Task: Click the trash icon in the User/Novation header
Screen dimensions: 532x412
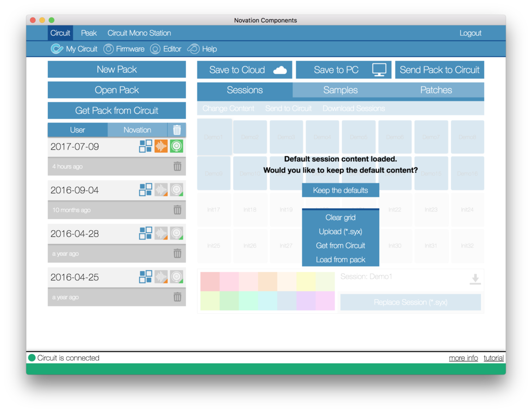Action: (177, 130)
